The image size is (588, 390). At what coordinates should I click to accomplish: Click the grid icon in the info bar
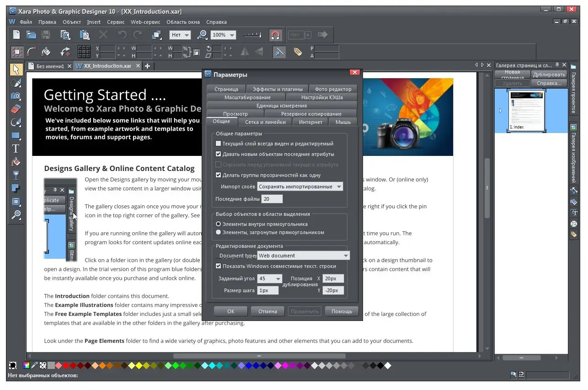point(84,52)
